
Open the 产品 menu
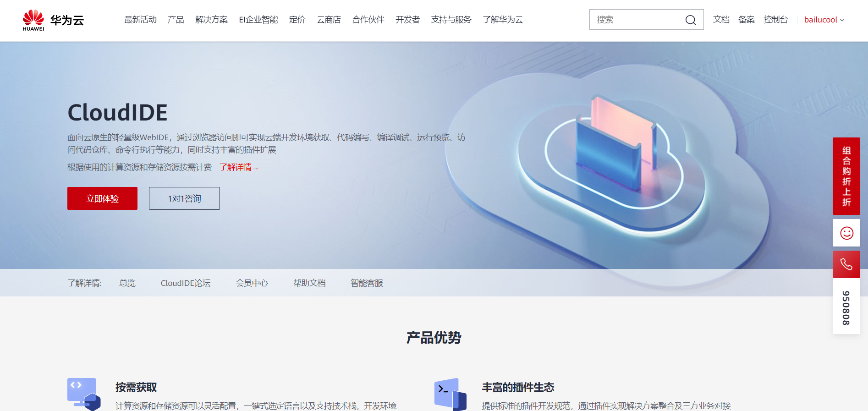[176, 20]
